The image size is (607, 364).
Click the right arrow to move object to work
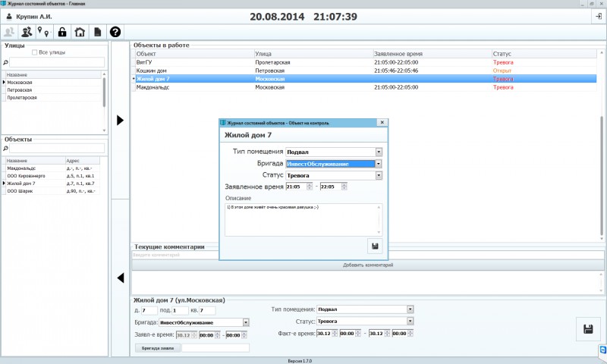point(121,120)
